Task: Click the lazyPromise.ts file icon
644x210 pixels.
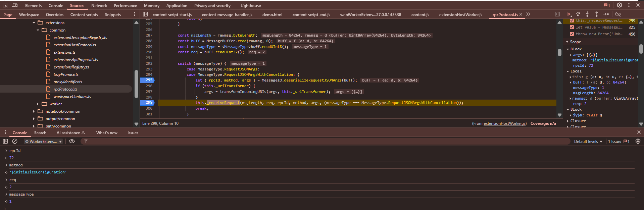Action: 48,74
